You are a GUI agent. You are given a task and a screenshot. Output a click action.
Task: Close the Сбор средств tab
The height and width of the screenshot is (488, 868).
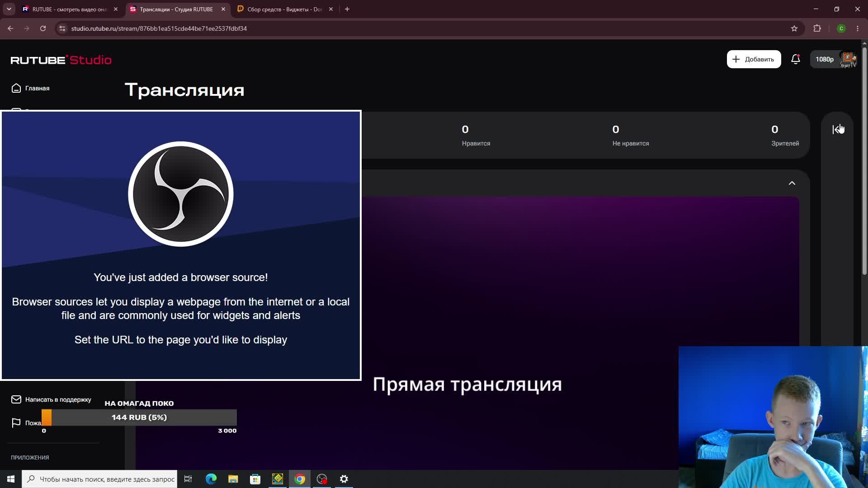331,9
